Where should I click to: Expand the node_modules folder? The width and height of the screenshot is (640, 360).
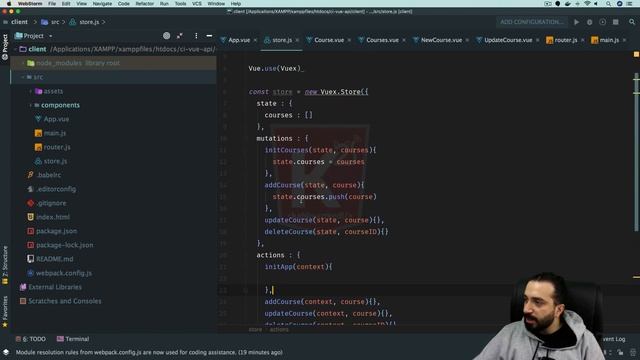coord(23,63)
